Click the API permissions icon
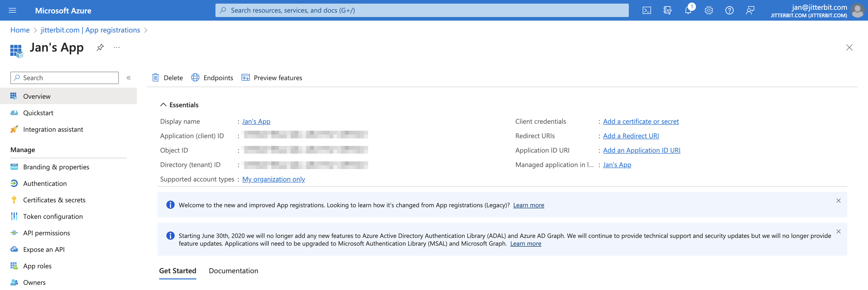 point(14,233)
